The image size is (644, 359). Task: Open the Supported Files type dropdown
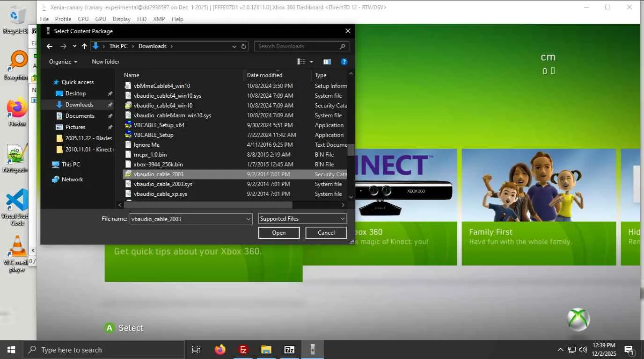(x=303, y=219)
